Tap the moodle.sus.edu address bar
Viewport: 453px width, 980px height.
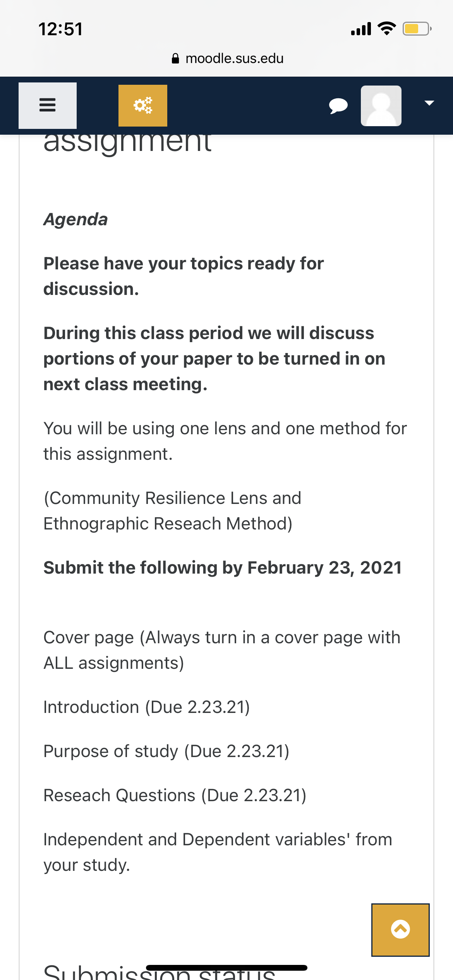[x=234, y=58]
